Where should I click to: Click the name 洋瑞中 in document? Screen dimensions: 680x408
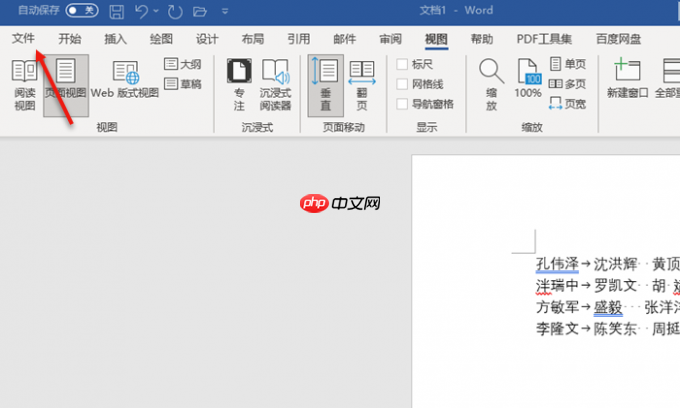pyautogui.click(x=557, y=286)
